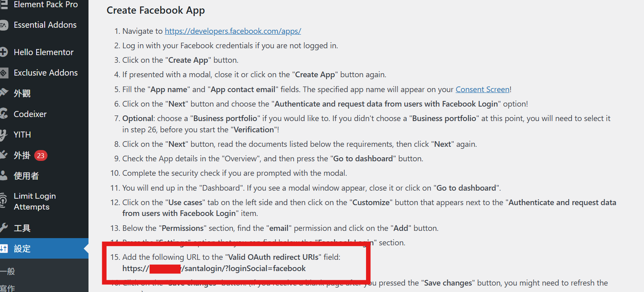Click the Codeixer sidebar icon
Screen dimensions: 644x292
[4, 114]
